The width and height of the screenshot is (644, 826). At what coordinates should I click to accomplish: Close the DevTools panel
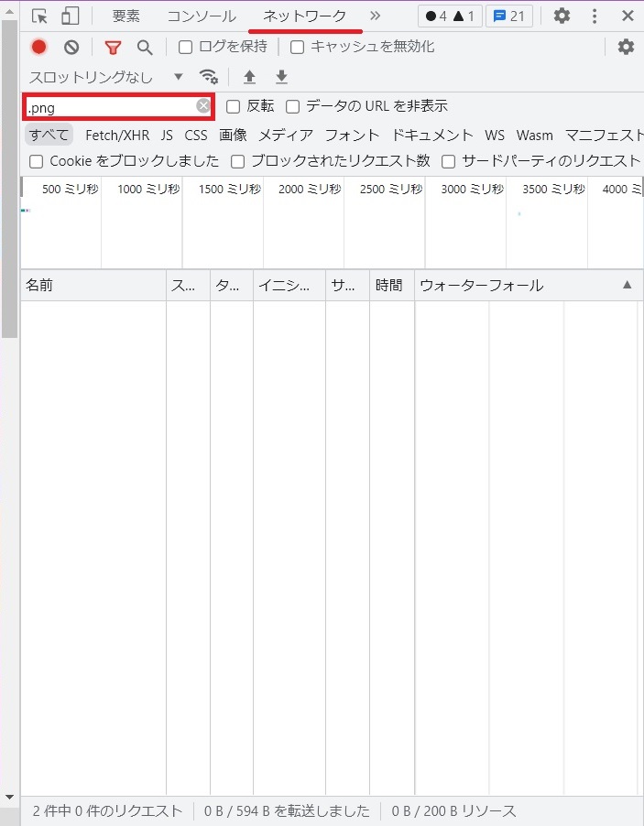click(628, 16)
